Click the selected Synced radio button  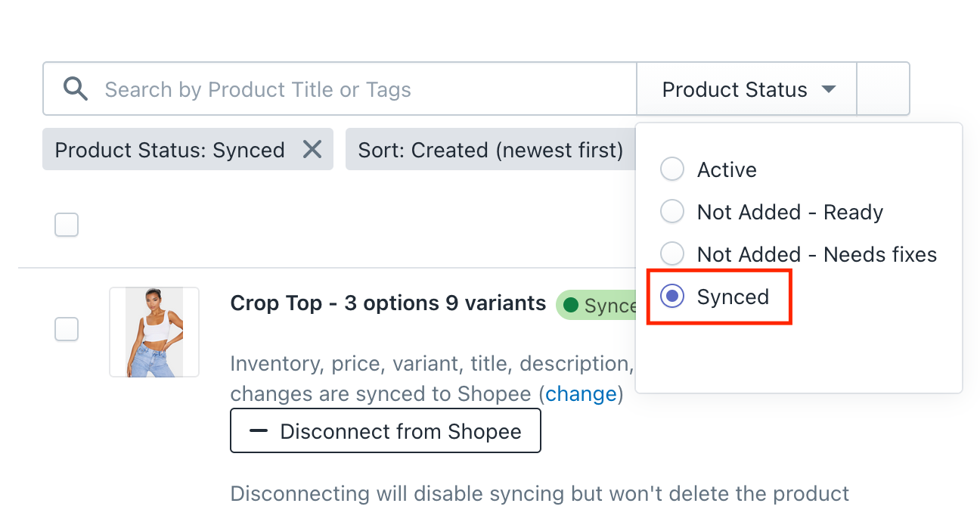pyautogui.click(x=672, y=297)
